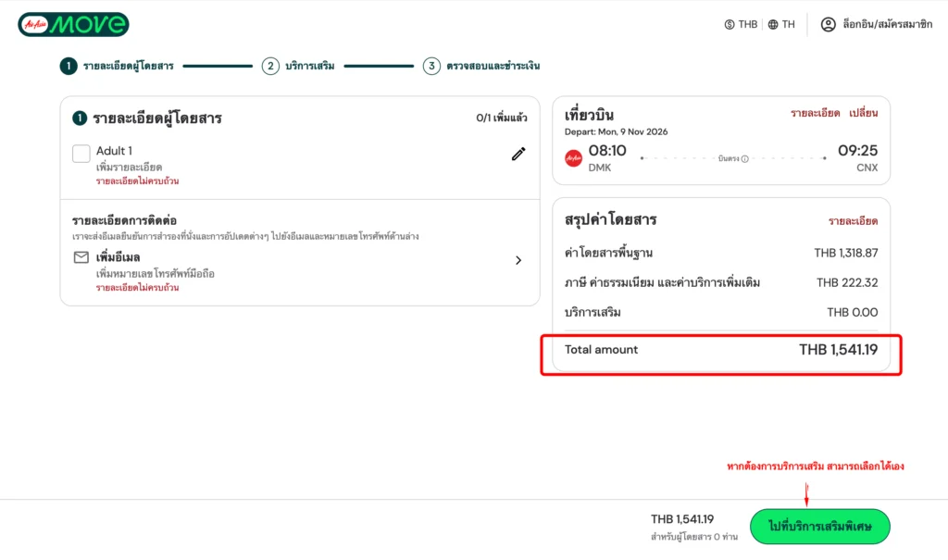Image resolution: width=948 pixels, height=560 pixels.
Task: Click the AirAsia MOVE logo
Action: pos(73,24)
